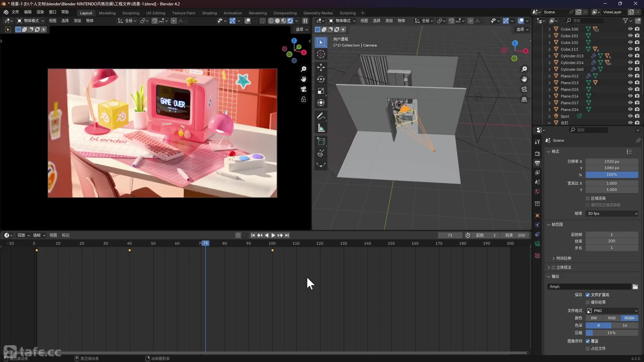Collapse the 帧范围 panel

coord(549,225)
